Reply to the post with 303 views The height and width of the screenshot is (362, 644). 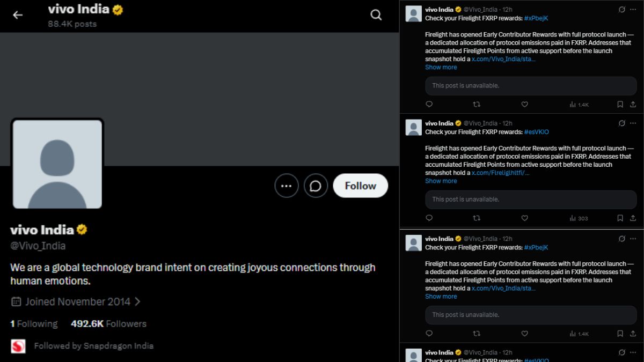tap(429, 218)
